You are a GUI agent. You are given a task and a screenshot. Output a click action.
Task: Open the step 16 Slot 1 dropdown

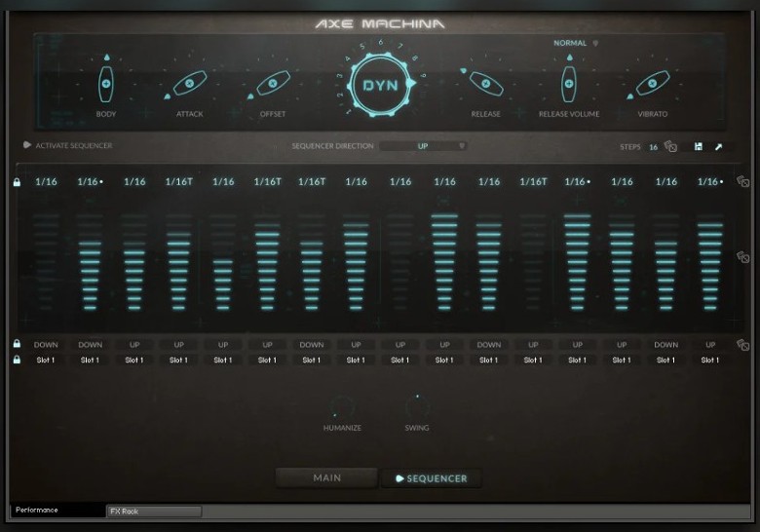(x=710, y=360)
